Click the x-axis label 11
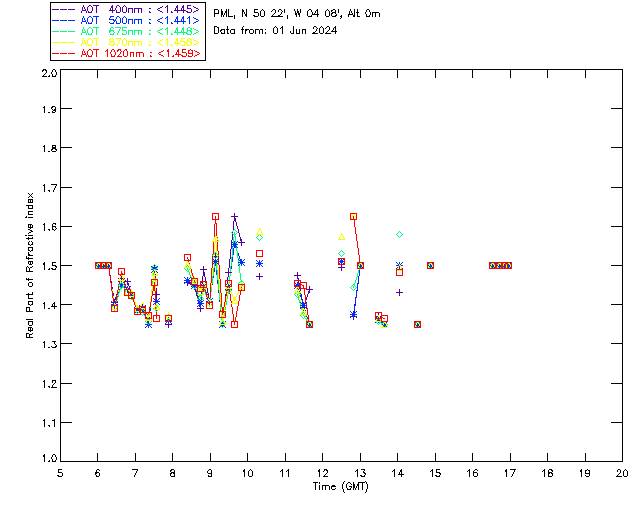This screenshot has width=640, height=512. pos(285,473)
